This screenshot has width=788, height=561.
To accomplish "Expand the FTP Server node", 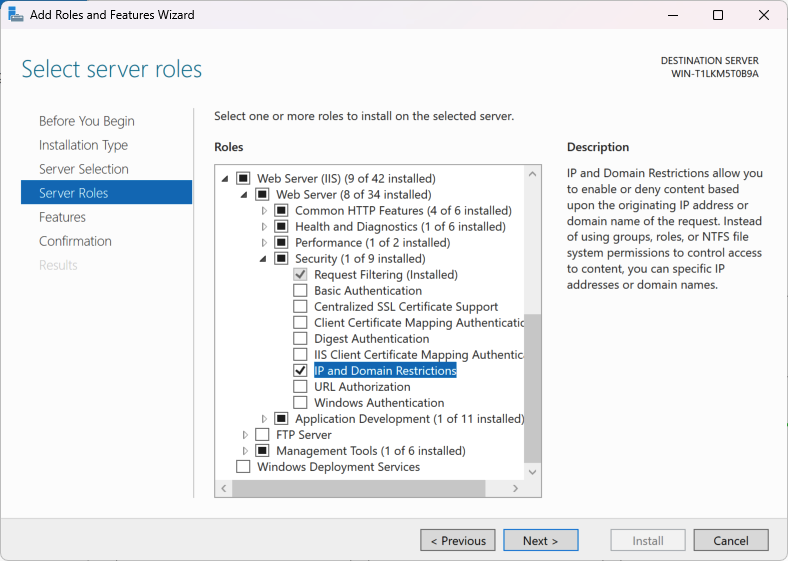I will tap(245, 435).
